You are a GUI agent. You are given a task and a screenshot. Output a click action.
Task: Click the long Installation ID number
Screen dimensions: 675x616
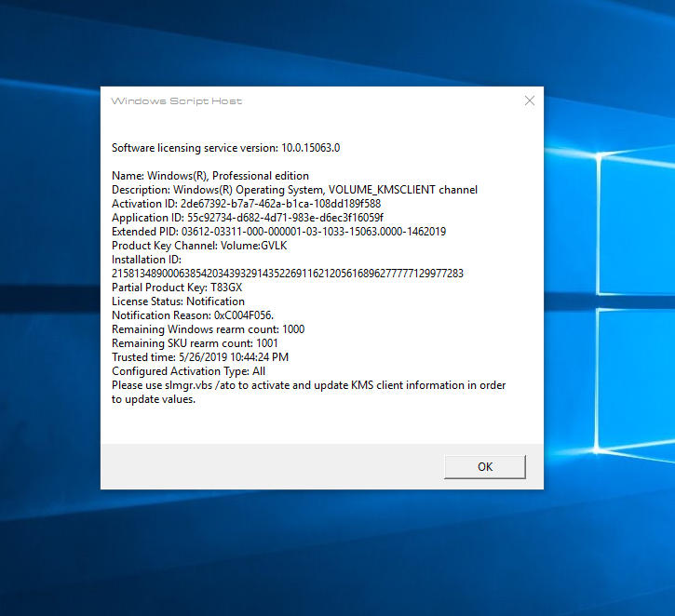(x=288, y=274)
